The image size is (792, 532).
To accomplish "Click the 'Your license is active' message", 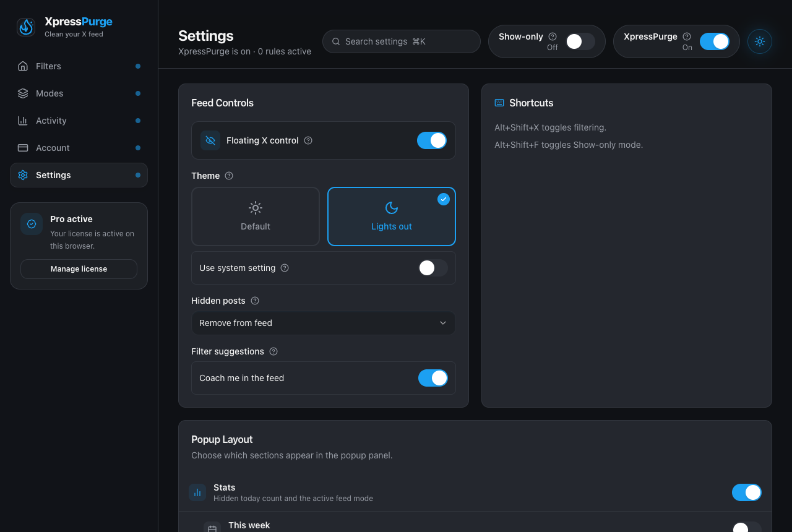I will point(92,240).
